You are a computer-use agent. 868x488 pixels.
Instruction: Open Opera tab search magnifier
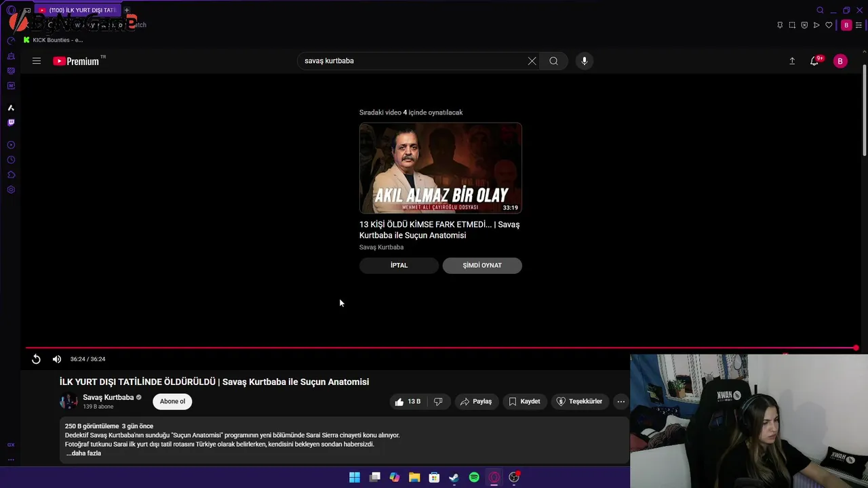coord(820,10)
